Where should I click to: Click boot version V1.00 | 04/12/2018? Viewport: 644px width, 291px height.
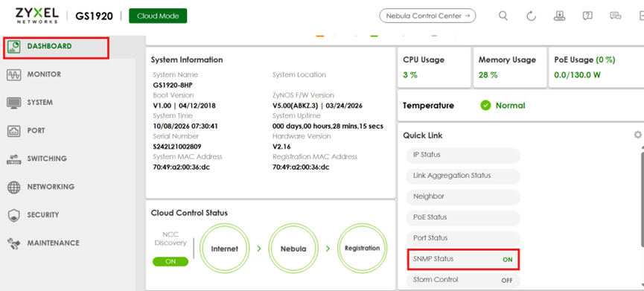(x=184, y=106)
